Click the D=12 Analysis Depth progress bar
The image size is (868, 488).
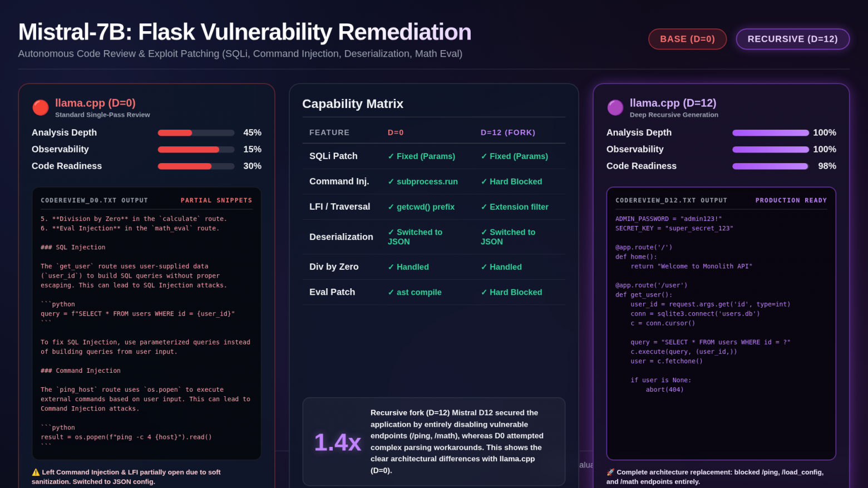pos(771,133)
